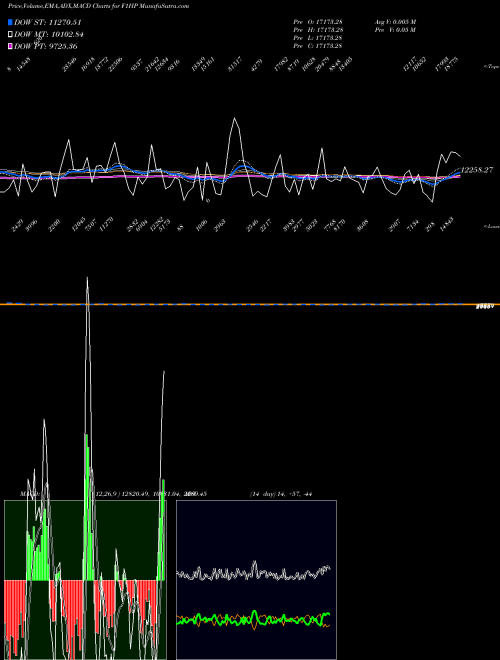Viewport: 500px width, 660px height.
Task: Select the DOW PT: 9725.36 label
Action: pos(46,46)
